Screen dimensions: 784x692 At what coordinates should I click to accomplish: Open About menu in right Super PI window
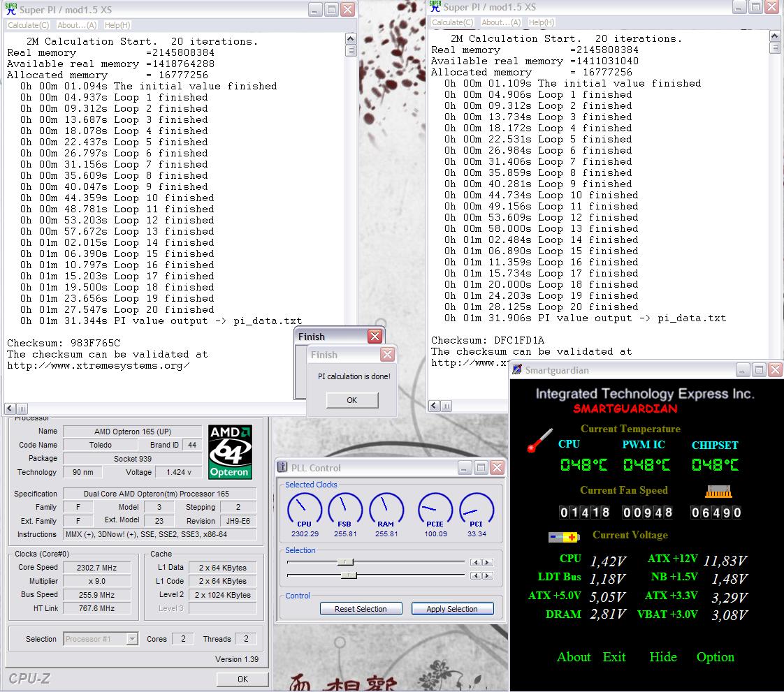(x=501, y=22)
